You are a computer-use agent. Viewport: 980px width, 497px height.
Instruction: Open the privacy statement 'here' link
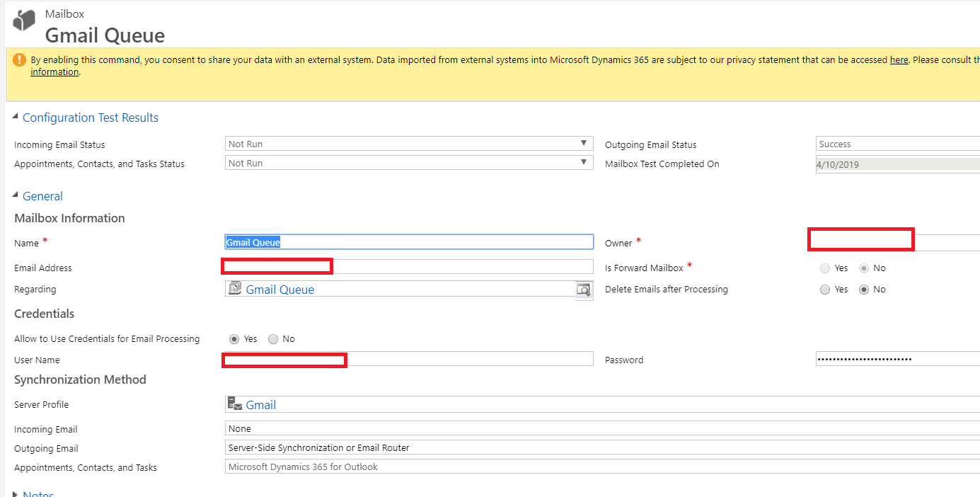pos(899,60)
